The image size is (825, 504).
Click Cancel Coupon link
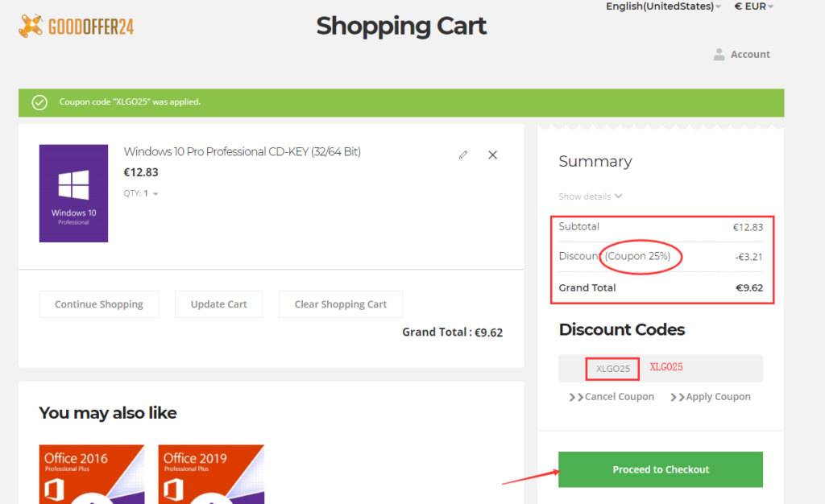click(612, 397)
